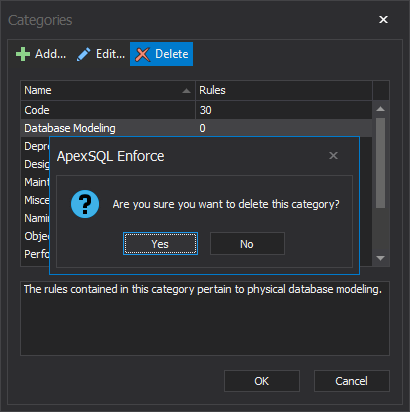Click the red X Delete icon
Image resolution: width=410 pixels, height=412 pixels.
[143, 54]
